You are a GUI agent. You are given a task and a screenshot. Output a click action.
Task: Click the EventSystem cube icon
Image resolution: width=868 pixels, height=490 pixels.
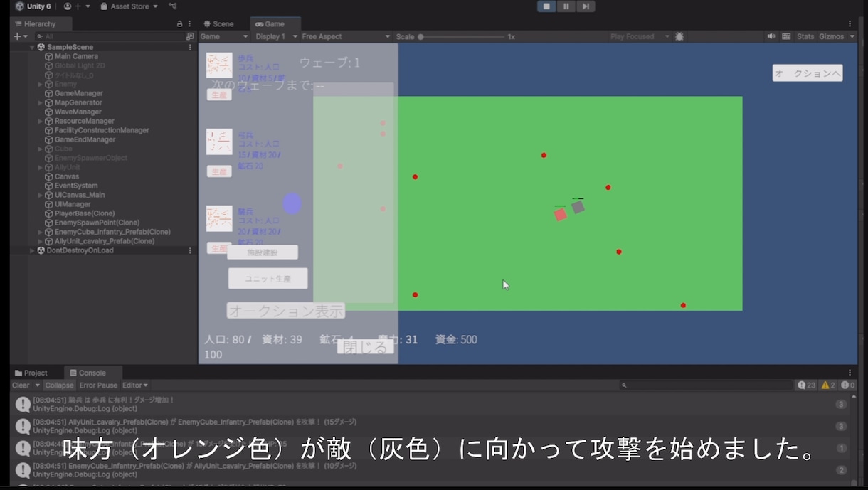[49, 186]
